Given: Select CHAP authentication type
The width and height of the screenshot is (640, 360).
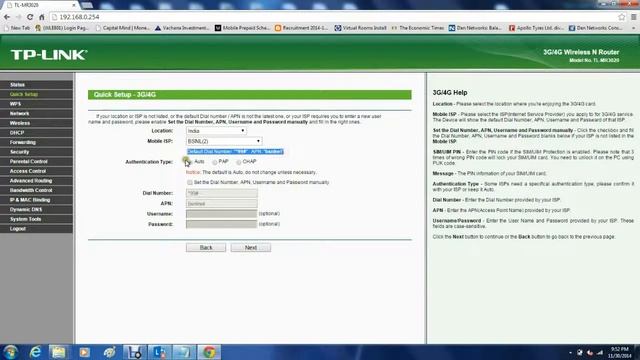Looking at the screenshot, I should click(239, 162).
